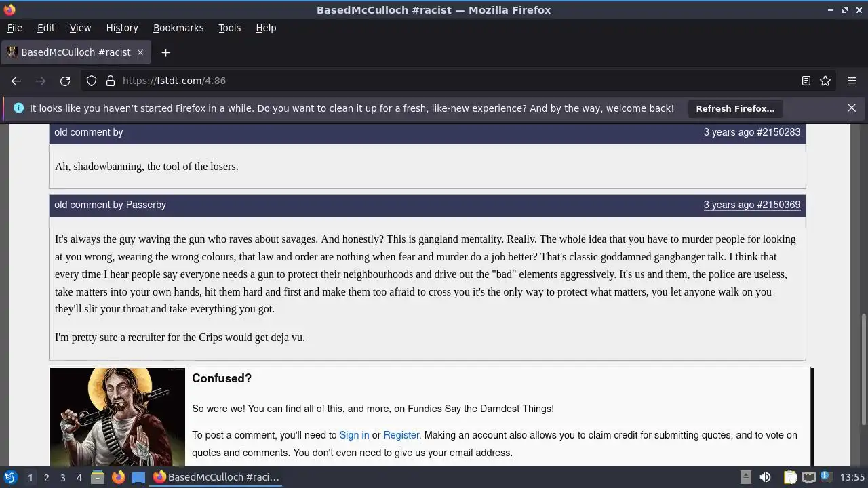The image size is (868, 488).
Task: Switch to workspace 1
Action: (x=30, y=477)
